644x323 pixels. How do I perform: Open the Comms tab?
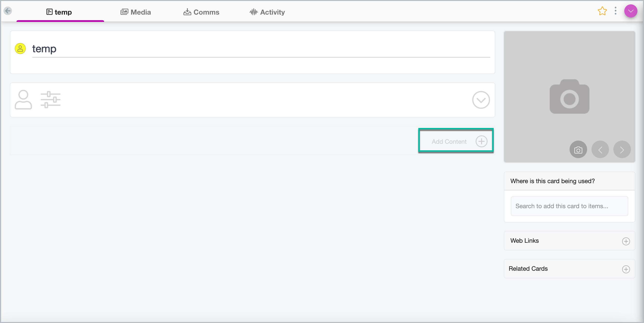[201, 12]
